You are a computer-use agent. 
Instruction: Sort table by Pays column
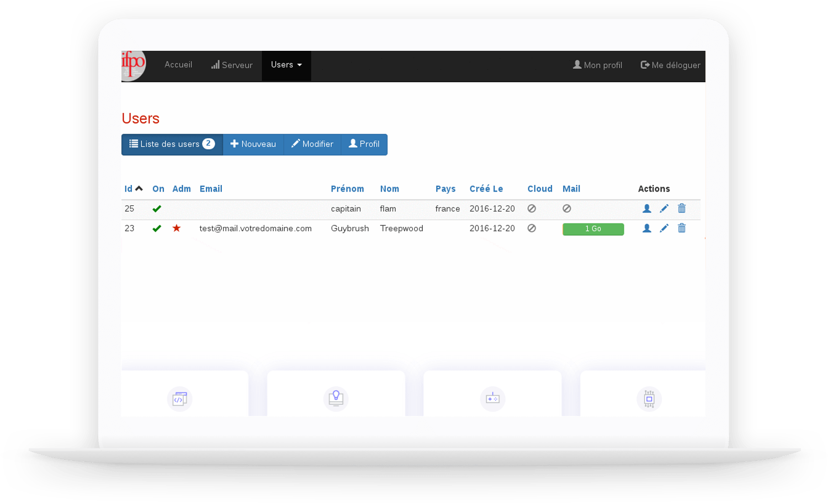point(445,189)
